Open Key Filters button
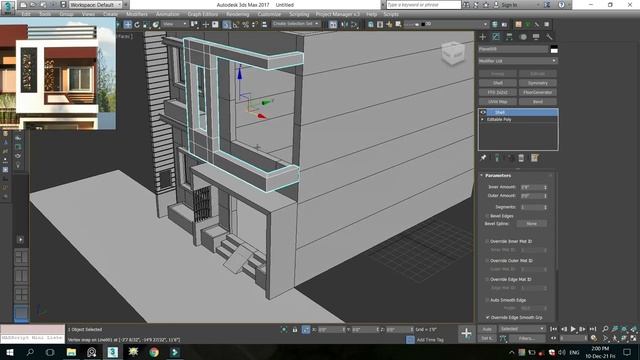Image resolution: width=640 pixels, height=360 pixels. 527,338
